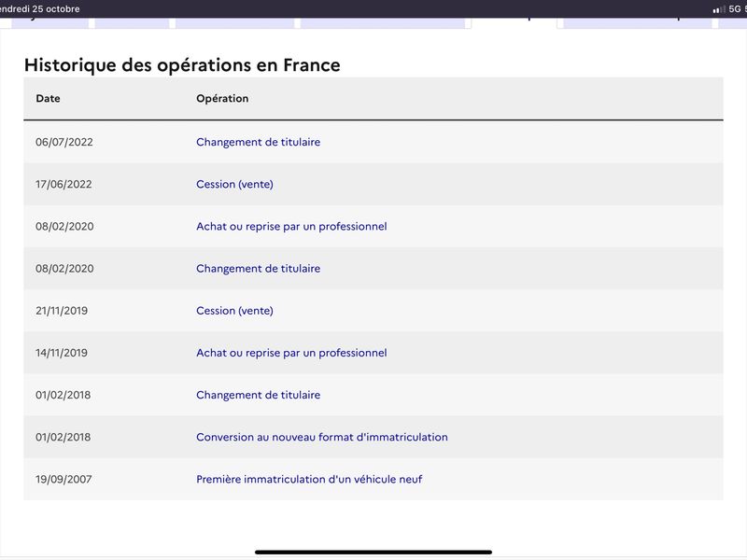Screen dimensions: 747x560
Task: Open Cession (vente) entry from 17/06/2022
Action: 235,184
